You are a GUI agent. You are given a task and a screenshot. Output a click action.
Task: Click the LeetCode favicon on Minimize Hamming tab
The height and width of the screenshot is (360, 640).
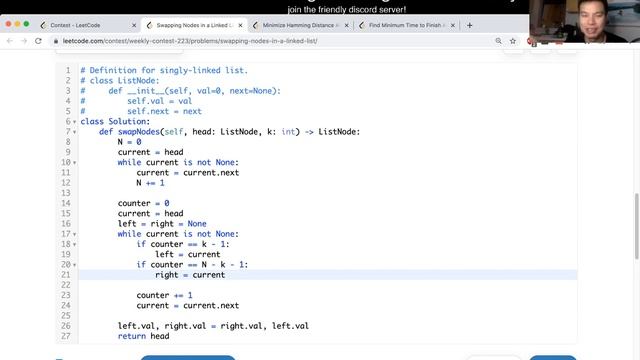tap(256, 25)
